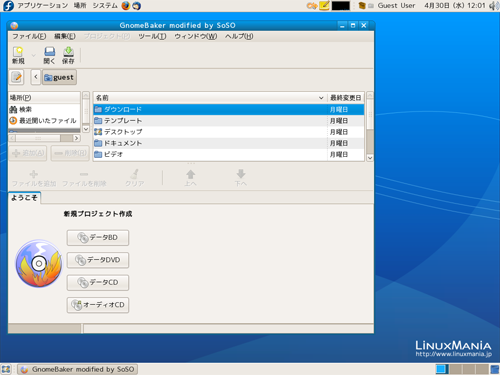Click the volume speaker icon

494,6
